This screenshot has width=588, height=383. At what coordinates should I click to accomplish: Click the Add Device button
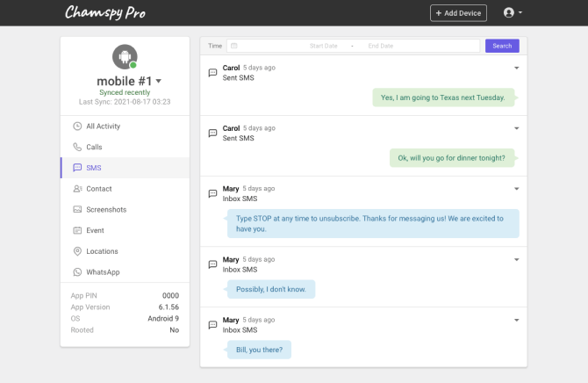pyautogui.click(x=458, y=13)
